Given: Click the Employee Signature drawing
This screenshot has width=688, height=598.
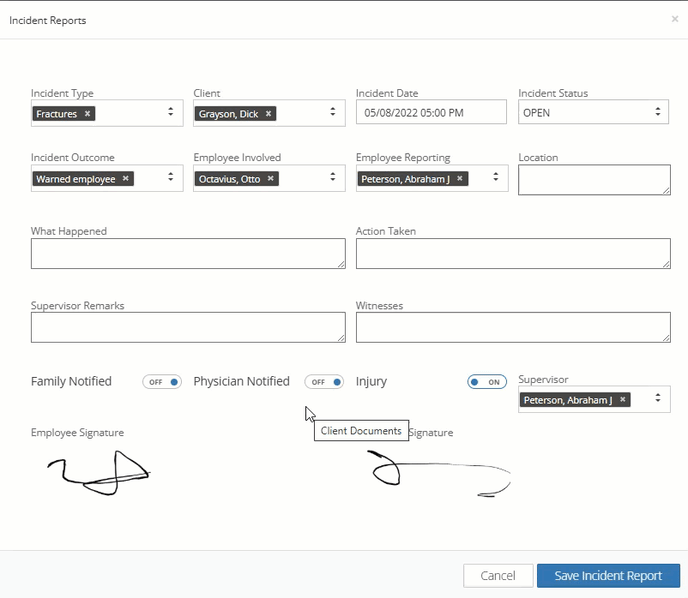Looking at the screenshot, I should [x=98, y=472].
